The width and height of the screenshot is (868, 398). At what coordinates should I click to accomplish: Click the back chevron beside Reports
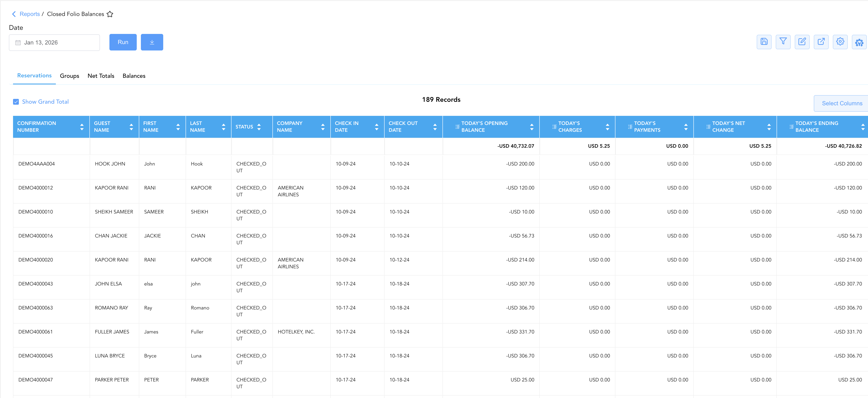[x=14, y=14]
